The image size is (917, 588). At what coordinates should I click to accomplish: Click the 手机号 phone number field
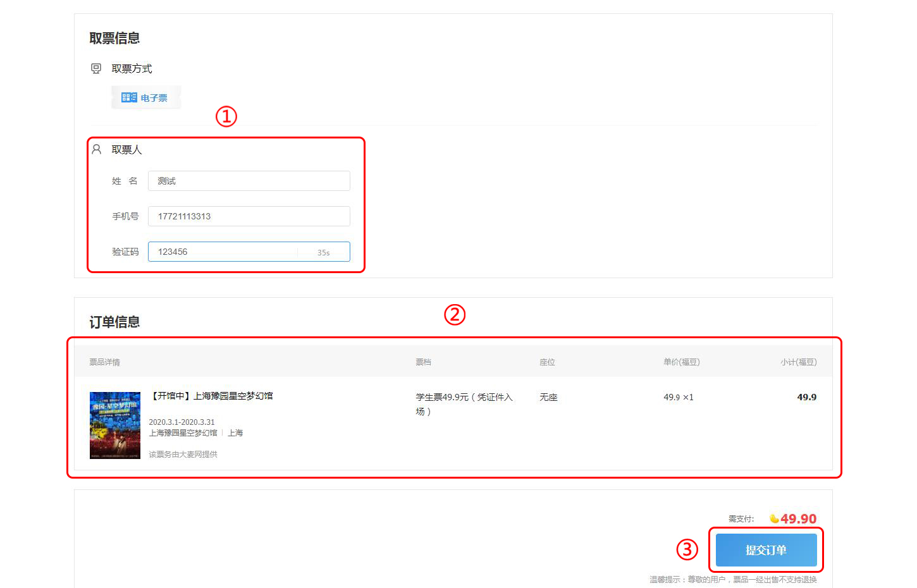(x=249, y=216)
